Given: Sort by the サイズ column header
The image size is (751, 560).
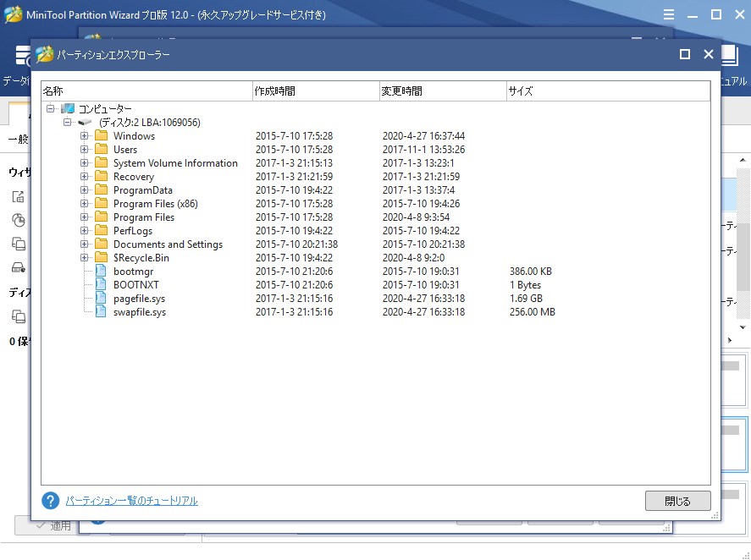Looking at the screenshot, I should [x=607, y=91].
